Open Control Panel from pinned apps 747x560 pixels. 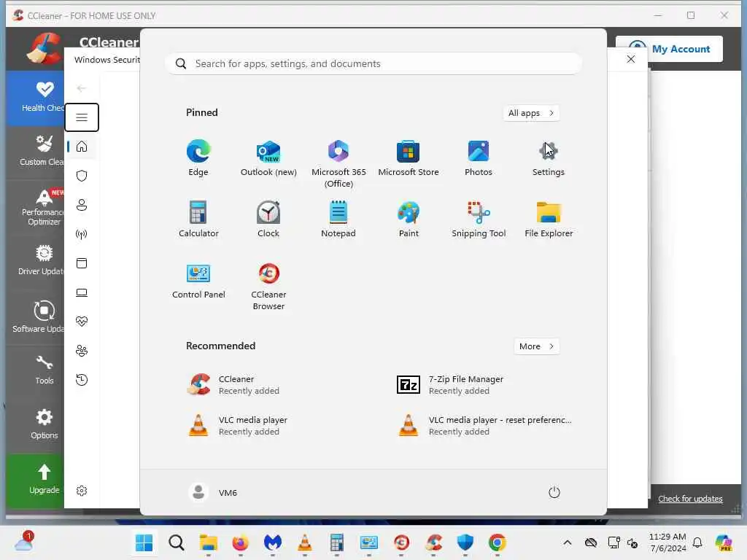(x=198, y=281)
